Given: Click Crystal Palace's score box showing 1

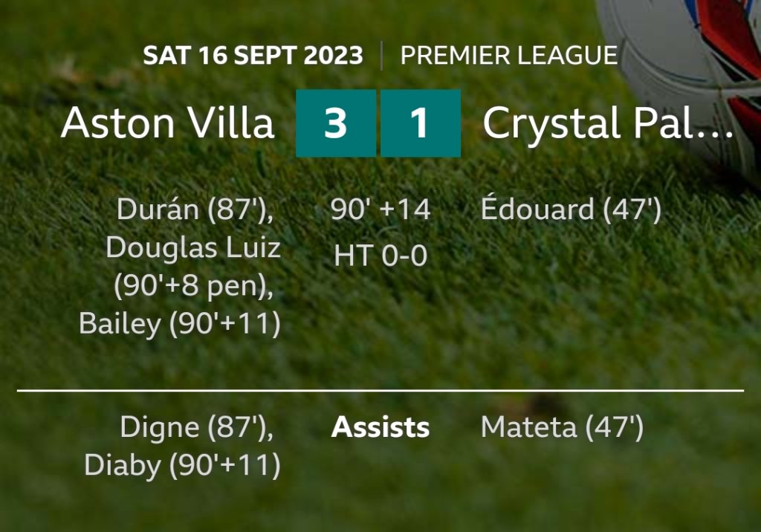Looking at the screenshot, I should tap(421, 123).
